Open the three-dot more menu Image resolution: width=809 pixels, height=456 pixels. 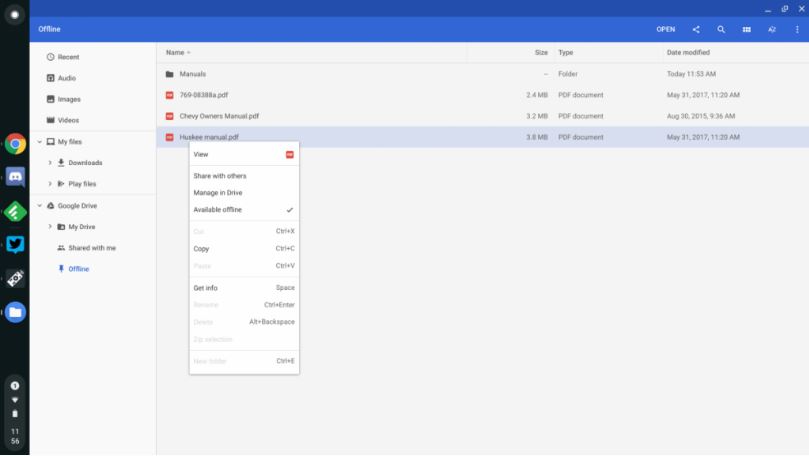point(797,29)
